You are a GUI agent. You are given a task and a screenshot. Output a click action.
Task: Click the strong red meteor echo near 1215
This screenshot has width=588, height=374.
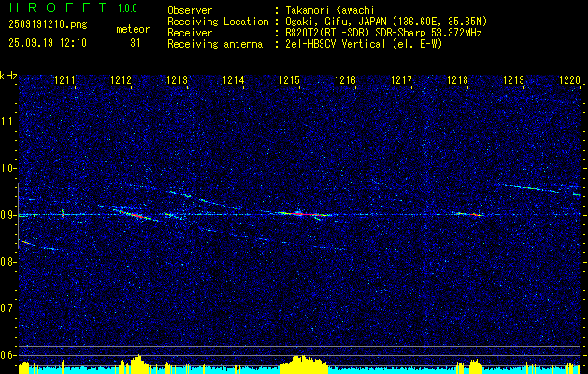pyautogui.click(x=304, y=214)
